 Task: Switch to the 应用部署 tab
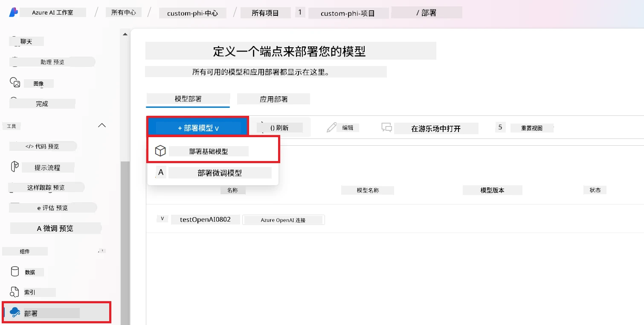[x=273, y=99]
